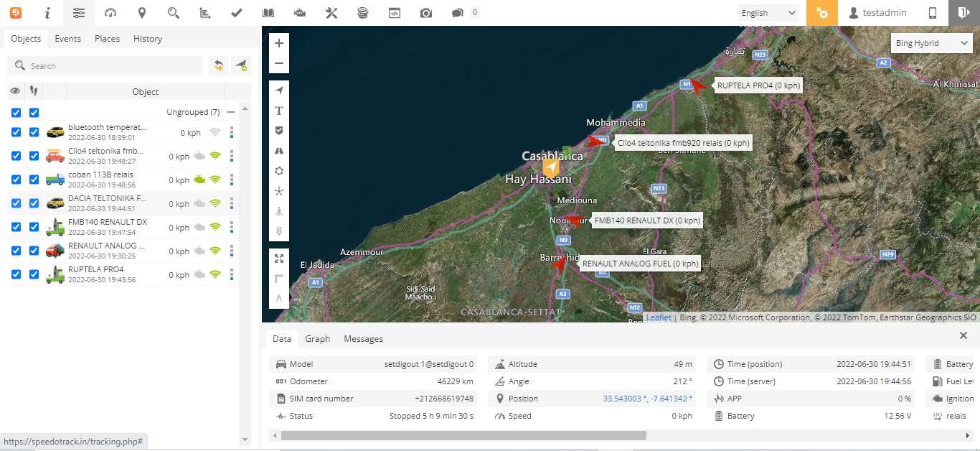Open the dashboard speedometer icon
Screen dimensions: 980x451
pyautogui.click(x=110, y=13)
